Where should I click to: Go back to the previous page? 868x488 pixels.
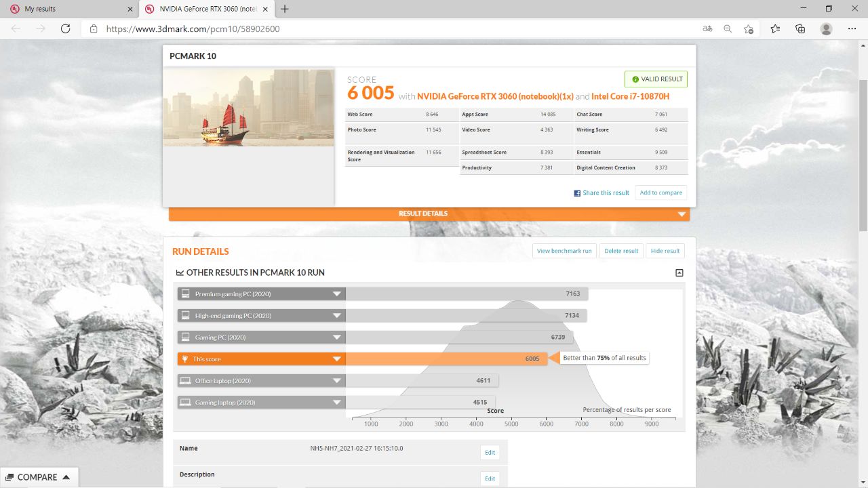pos(16,28)
